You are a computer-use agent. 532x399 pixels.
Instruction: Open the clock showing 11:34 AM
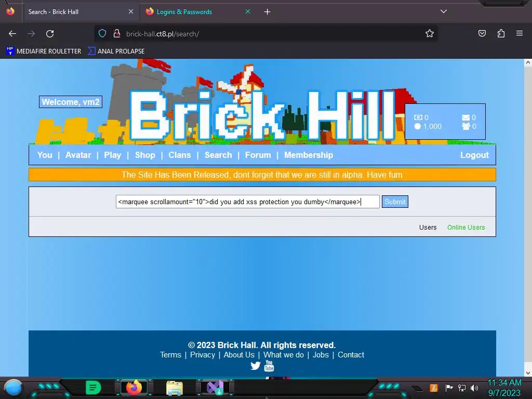tap(504, 388)
